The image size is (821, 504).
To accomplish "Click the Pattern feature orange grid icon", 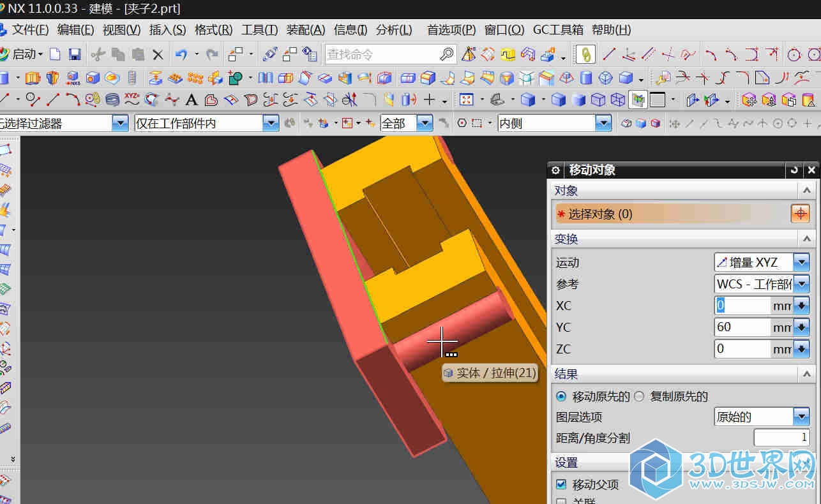I will tap(195, 78).
